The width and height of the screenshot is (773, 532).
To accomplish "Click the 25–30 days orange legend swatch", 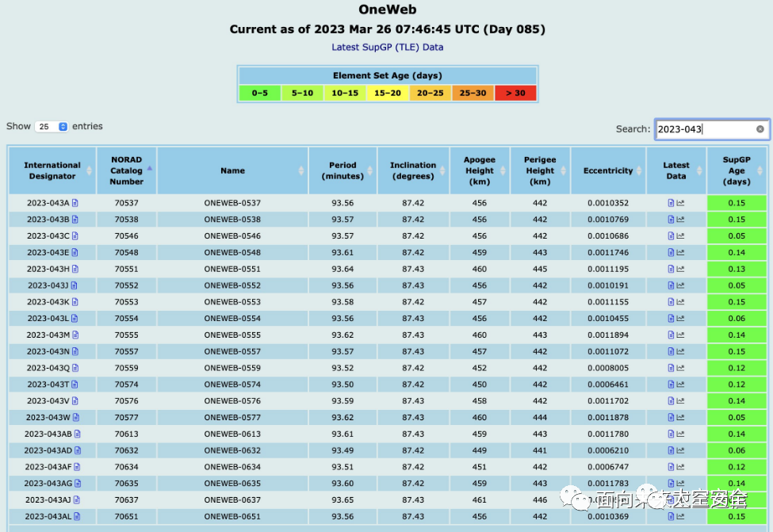I will point(473,93).
